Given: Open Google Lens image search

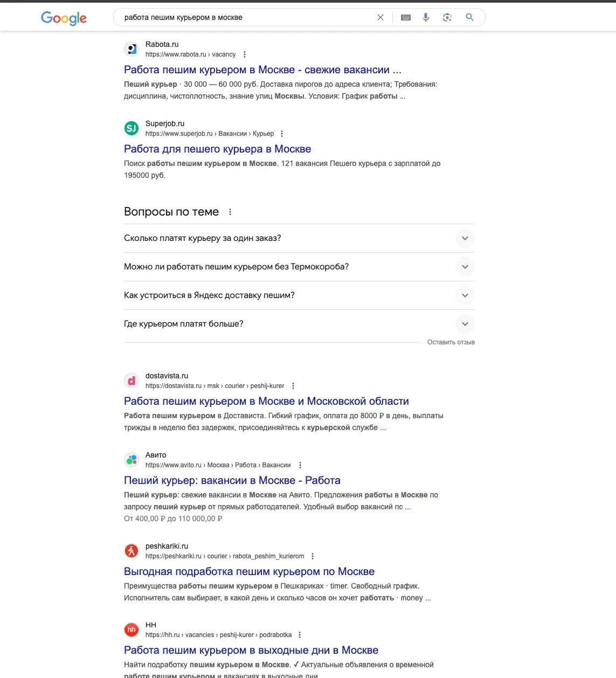Looking at the screenshot, I should pyautogui.click(x=447, y=17).
